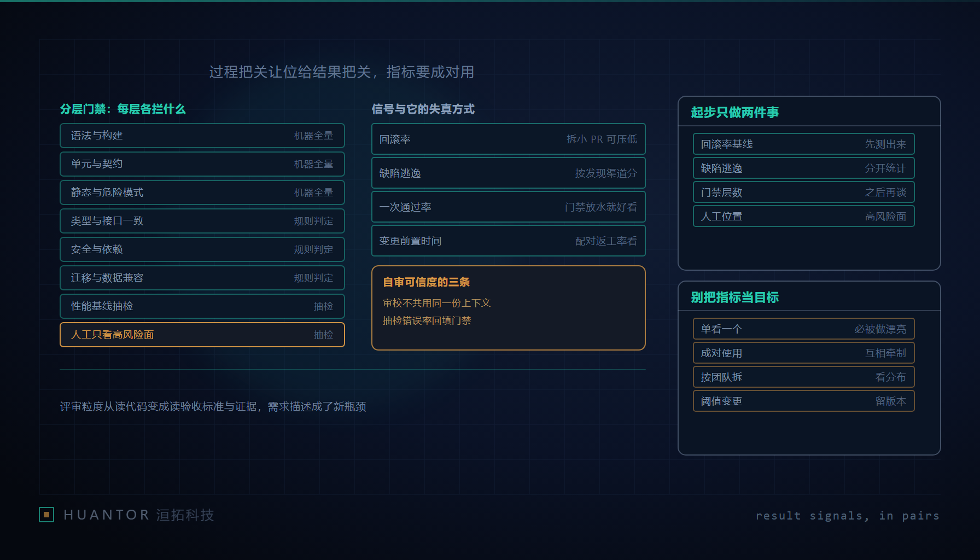The image size is (980, 560).
Task: Click the 门禁层数 row
Action: (804, 192)
